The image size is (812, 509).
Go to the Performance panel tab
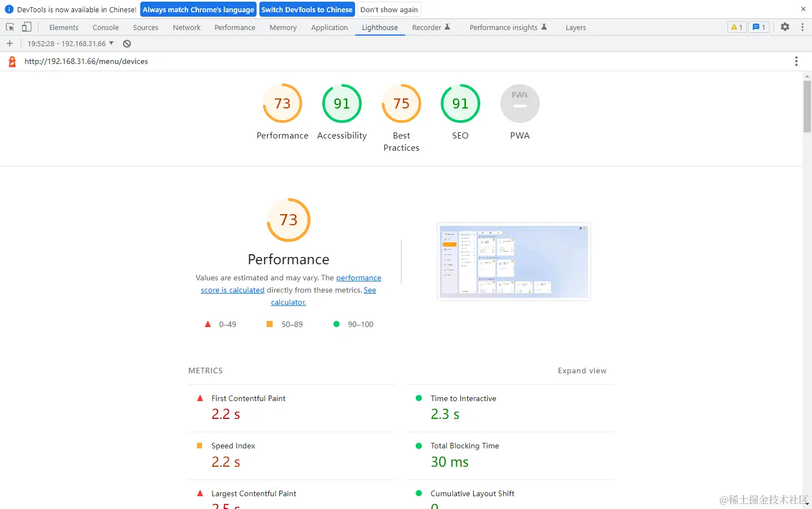coord(235,27)
